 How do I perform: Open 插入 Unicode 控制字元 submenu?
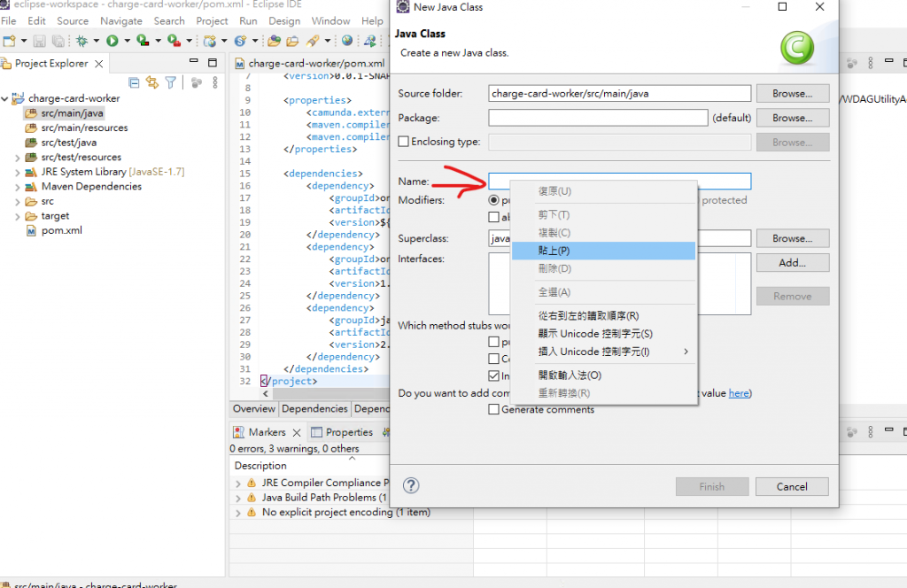tap(603, 352)
